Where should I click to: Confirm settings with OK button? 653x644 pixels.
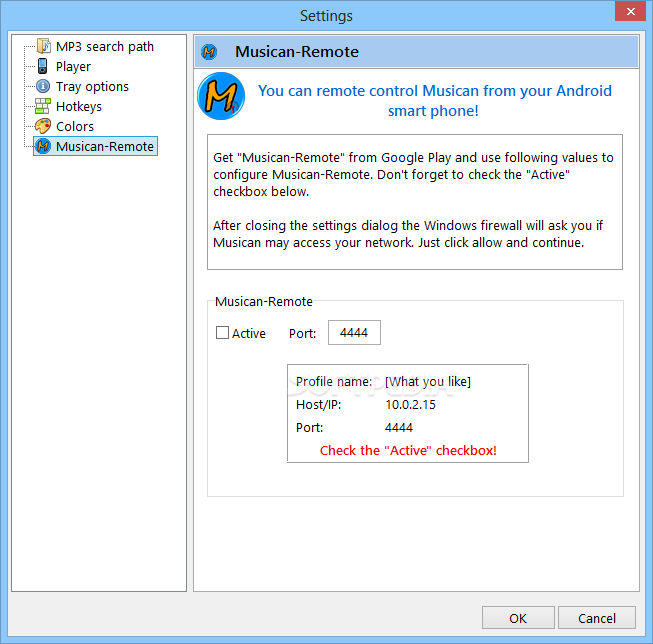pyautogui.click(x=518, y=618)
